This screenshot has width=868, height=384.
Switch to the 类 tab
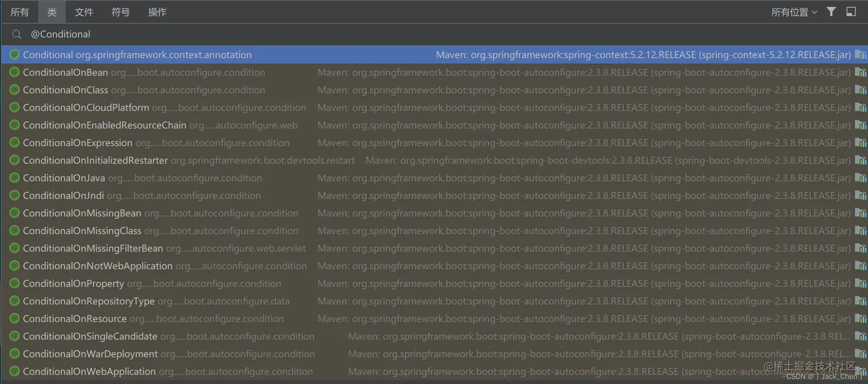pyautogui.click(x=52, y=12)
